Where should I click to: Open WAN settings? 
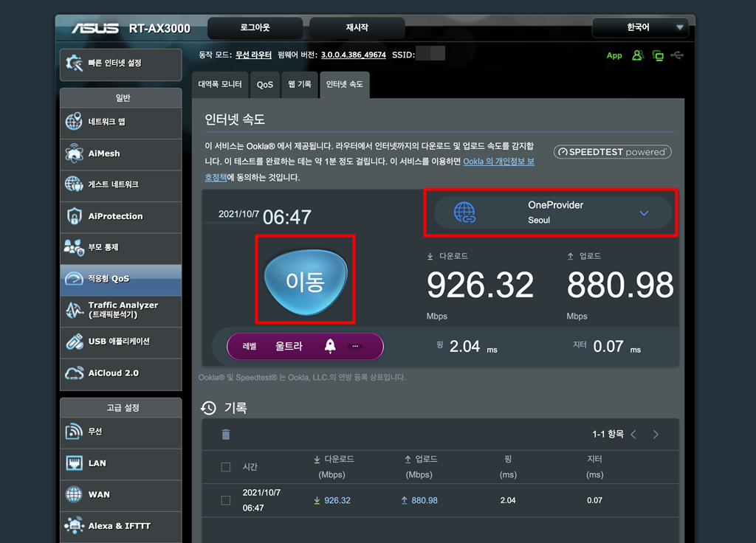click(120, 495)
